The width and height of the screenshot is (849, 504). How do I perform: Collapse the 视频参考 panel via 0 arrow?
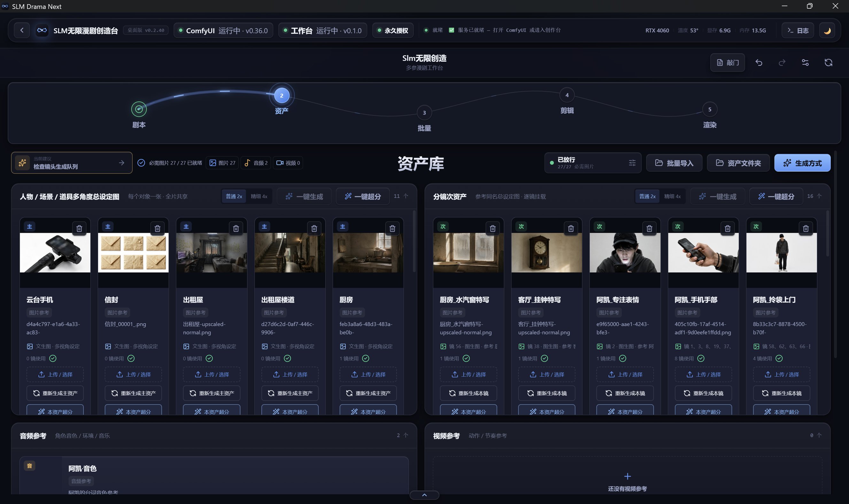819,435
